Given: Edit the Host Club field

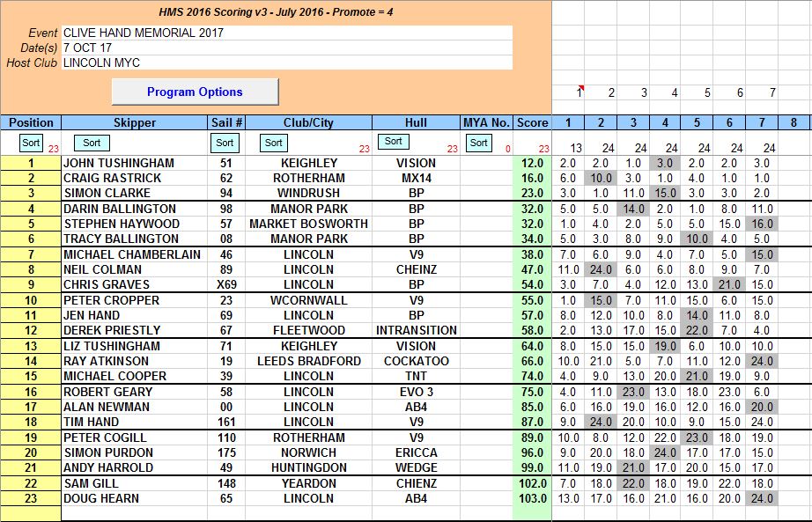Looking at the screenshot, I should [286, 62].
